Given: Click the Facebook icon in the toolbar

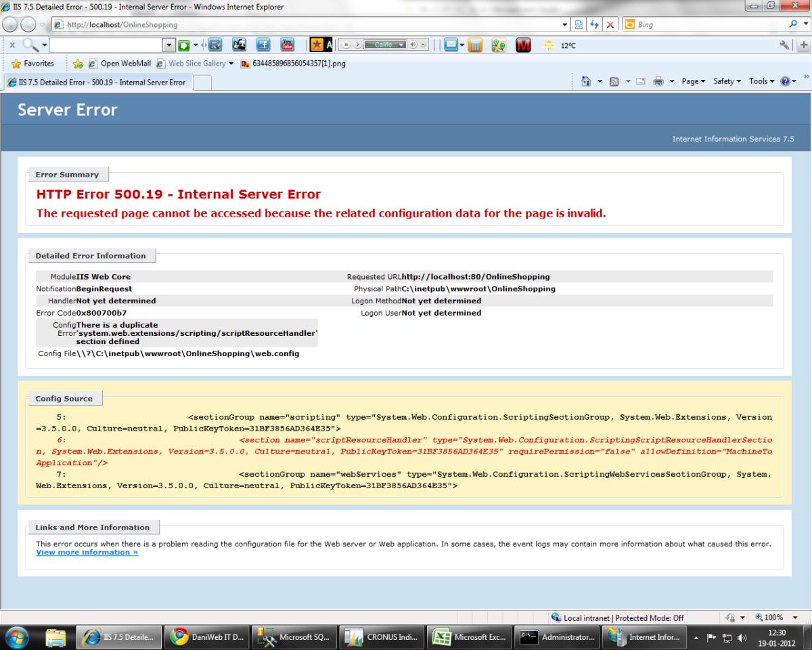Looking at the screenshot, I should 263,45.
